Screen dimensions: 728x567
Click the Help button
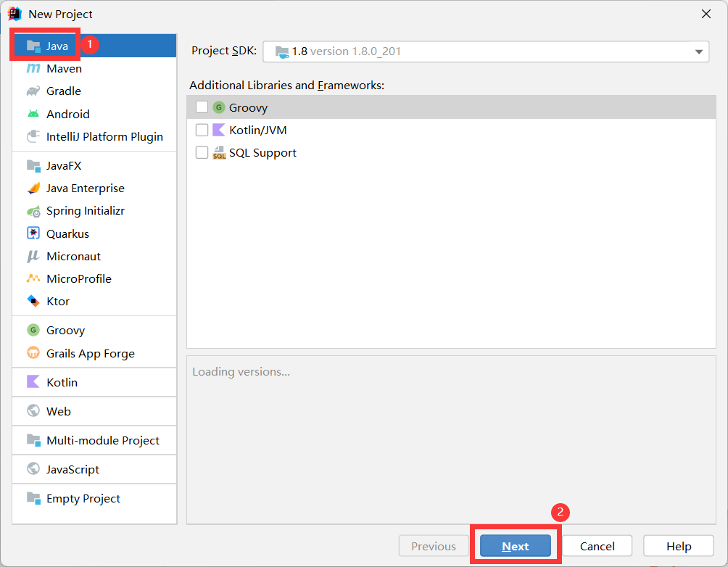[x=679, y=546]
